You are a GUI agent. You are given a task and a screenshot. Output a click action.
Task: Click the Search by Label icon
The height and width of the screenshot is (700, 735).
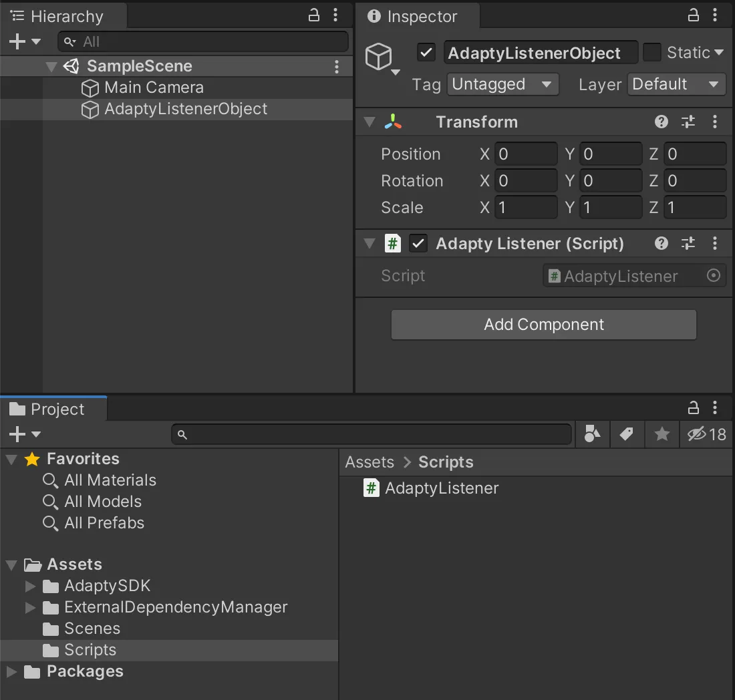(x=626, y=434)
